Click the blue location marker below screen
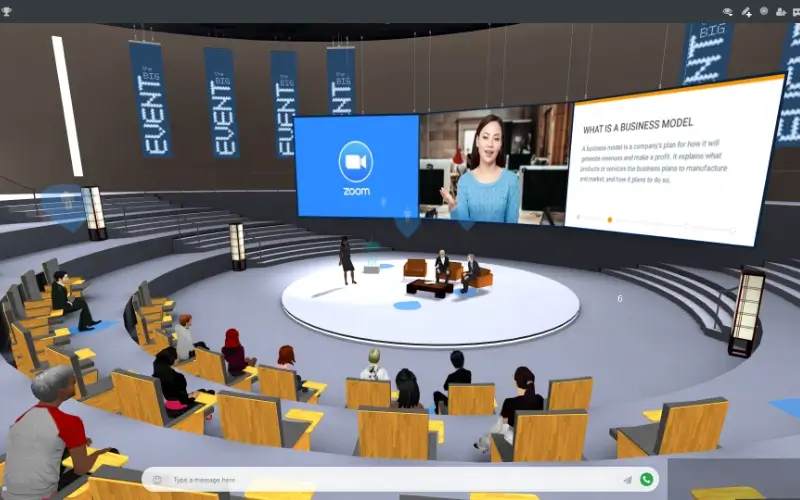The image size is (800, 500). [x=407, y=222]
